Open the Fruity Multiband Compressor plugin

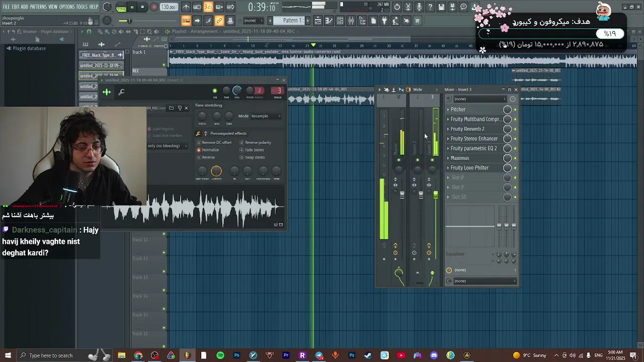coord(476,119)
